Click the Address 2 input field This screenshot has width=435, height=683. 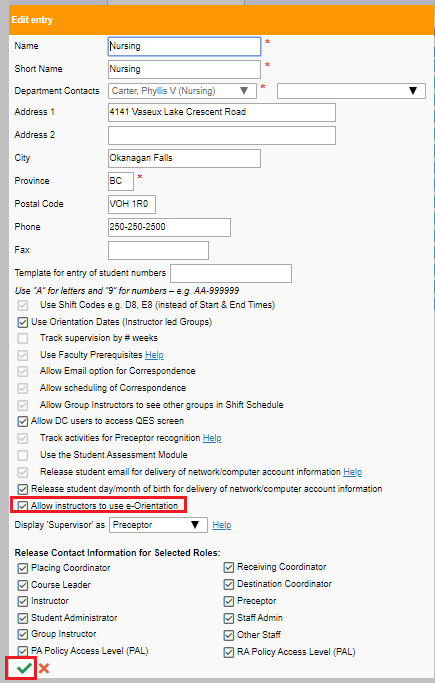(222, 135)
